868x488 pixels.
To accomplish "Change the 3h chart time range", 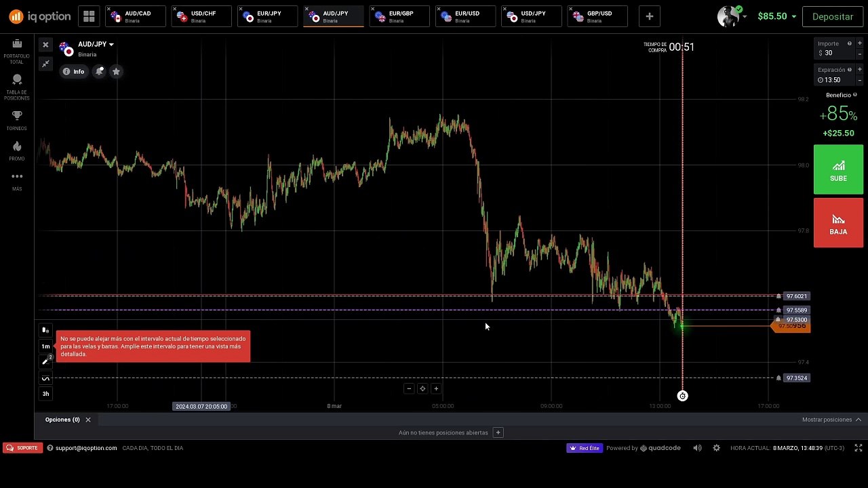I will [45, 394].
